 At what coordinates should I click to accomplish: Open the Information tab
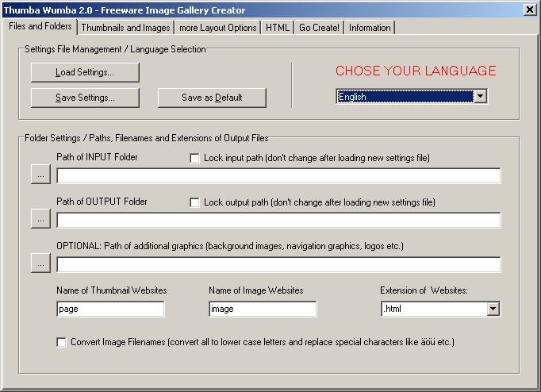[370, 28]
